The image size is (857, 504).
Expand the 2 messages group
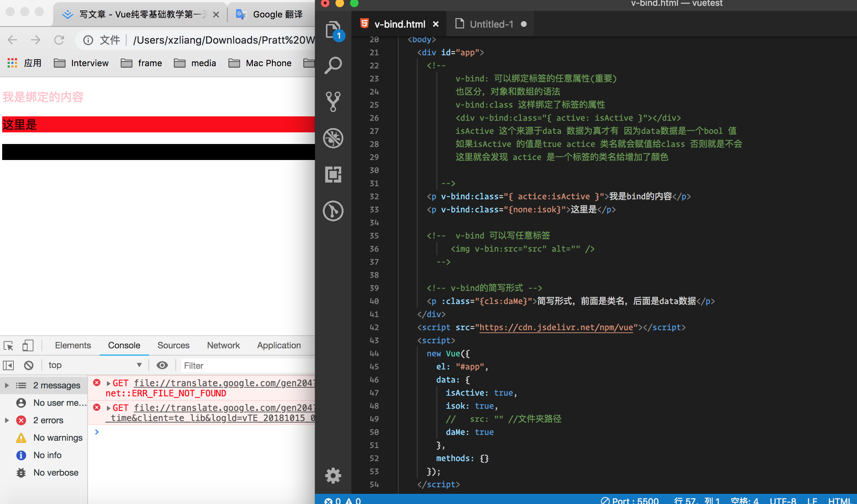point(7,385)
